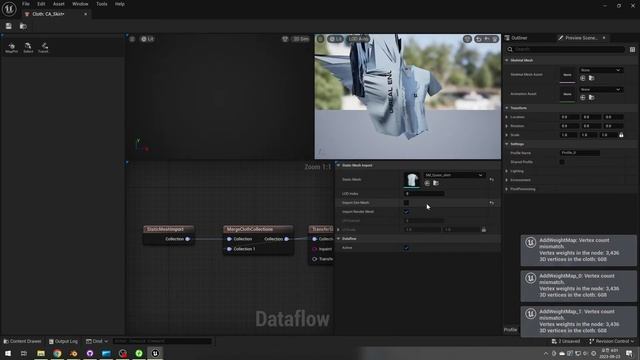This screenshot has height=360, width=640.
Task: Open the hamburger menu of the 3D preview viewport
Action: click(x=320, y=39)
